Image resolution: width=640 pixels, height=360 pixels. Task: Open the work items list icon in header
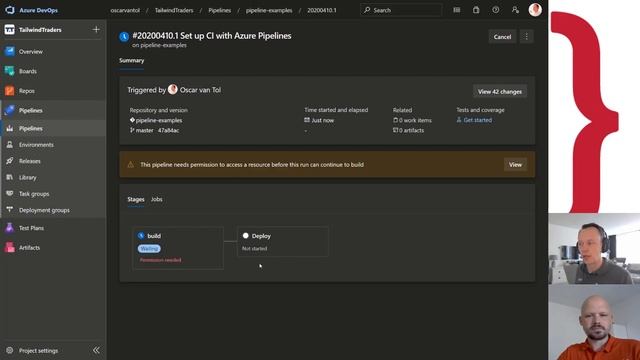click(456, 10)
